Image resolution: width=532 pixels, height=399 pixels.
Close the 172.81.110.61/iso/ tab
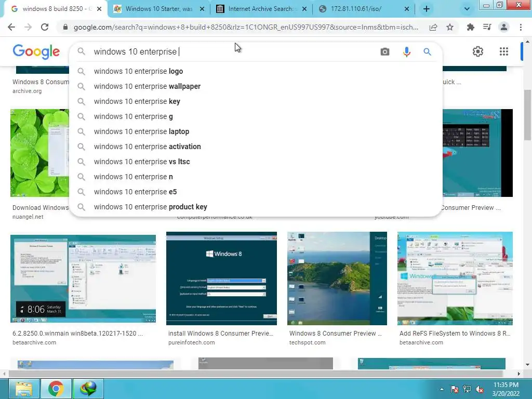[407, 9]
